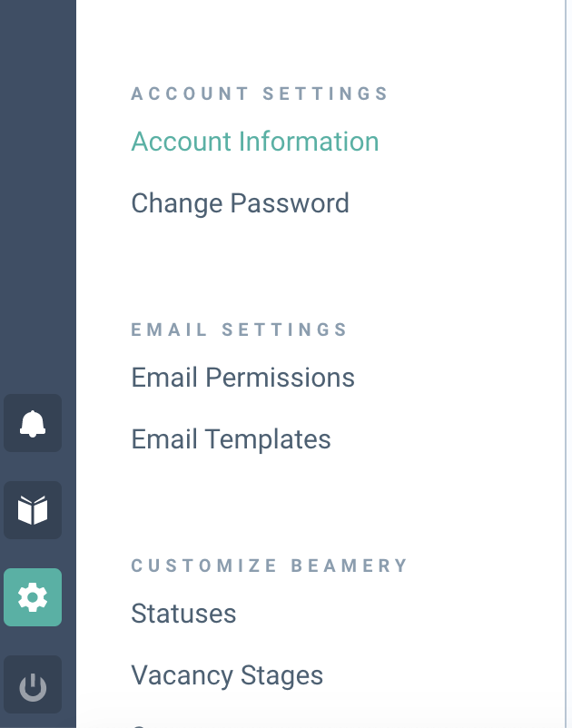
Task: Select Statuses under Customize Beamery
Action: [x=183, y=614]
